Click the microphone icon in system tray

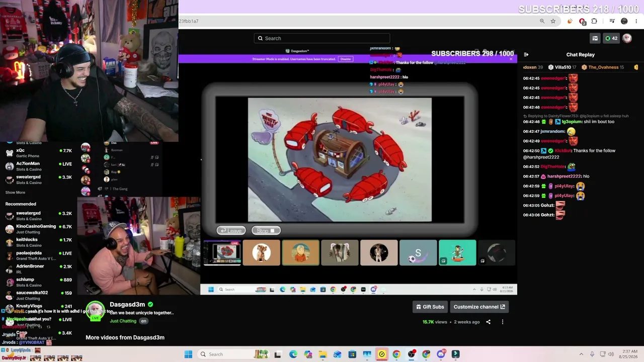592,354
